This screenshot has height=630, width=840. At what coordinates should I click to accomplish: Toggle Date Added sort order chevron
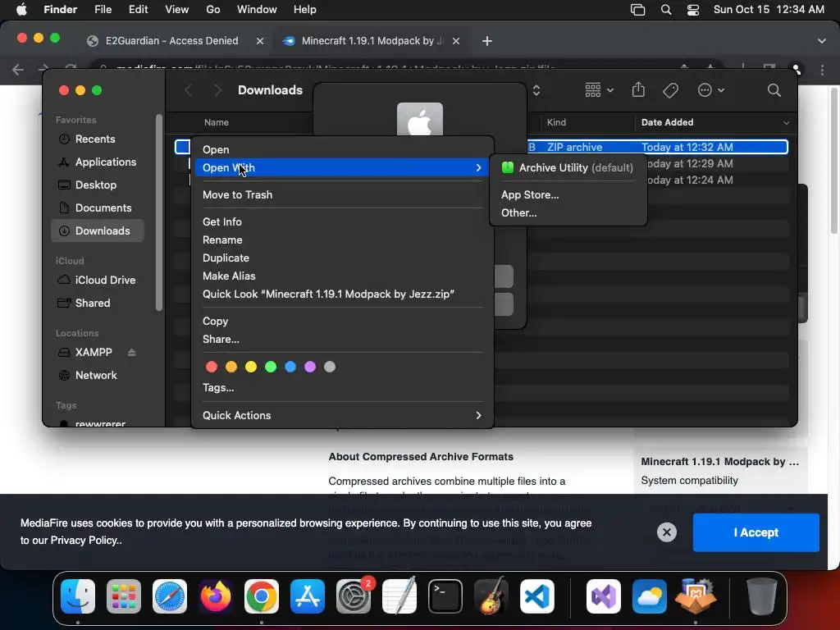(x=786, y=123)
